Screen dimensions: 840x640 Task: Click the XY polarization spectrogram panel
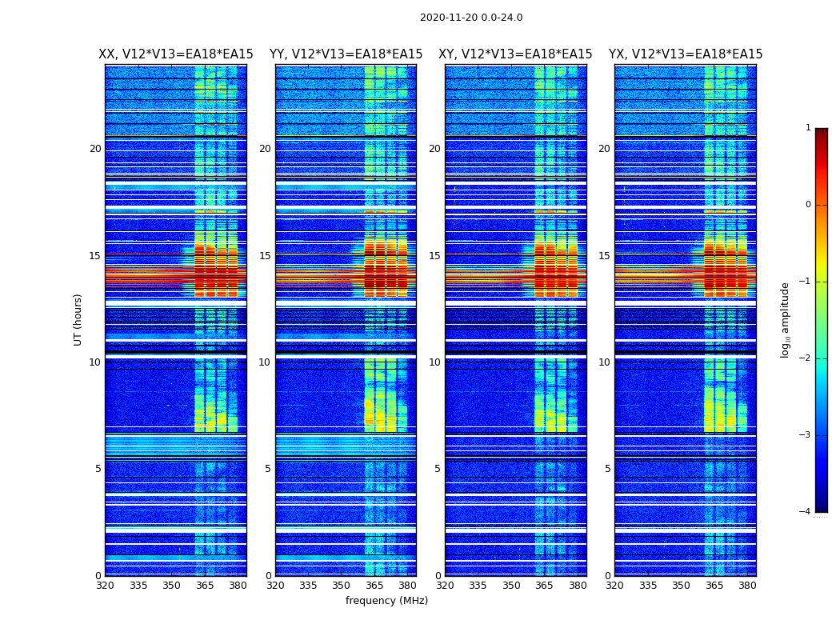pos(516,320)
